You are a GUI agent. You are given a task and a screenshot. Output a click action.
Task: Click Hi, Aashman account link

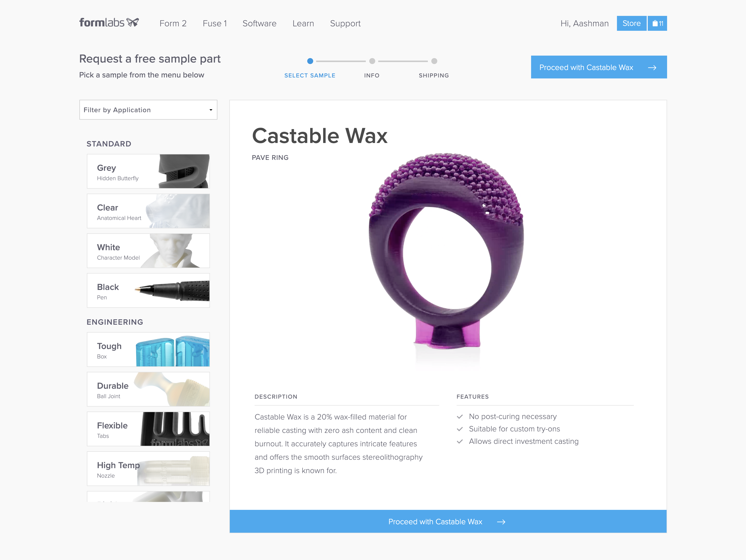[584, 23]
